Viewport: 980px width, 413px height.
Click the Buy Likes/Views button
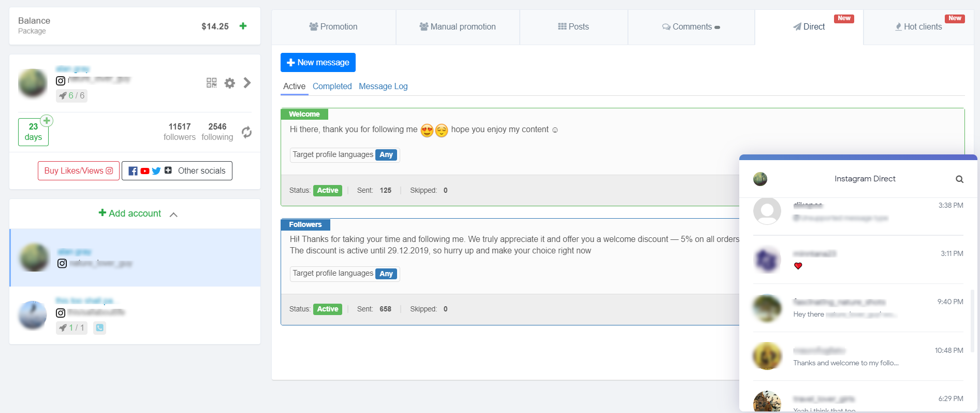click(x=79, y=170)
